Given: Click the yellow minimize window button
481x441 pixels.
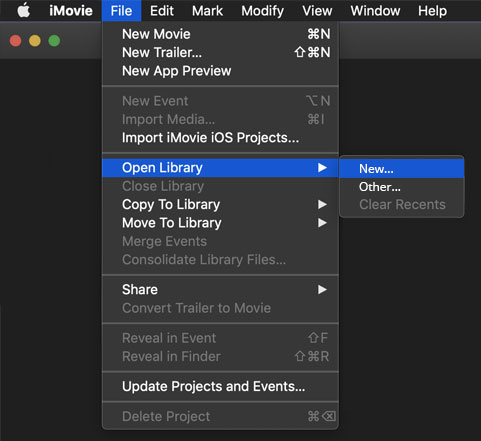Looking at the screenshot, I should (x=35, y=41).
